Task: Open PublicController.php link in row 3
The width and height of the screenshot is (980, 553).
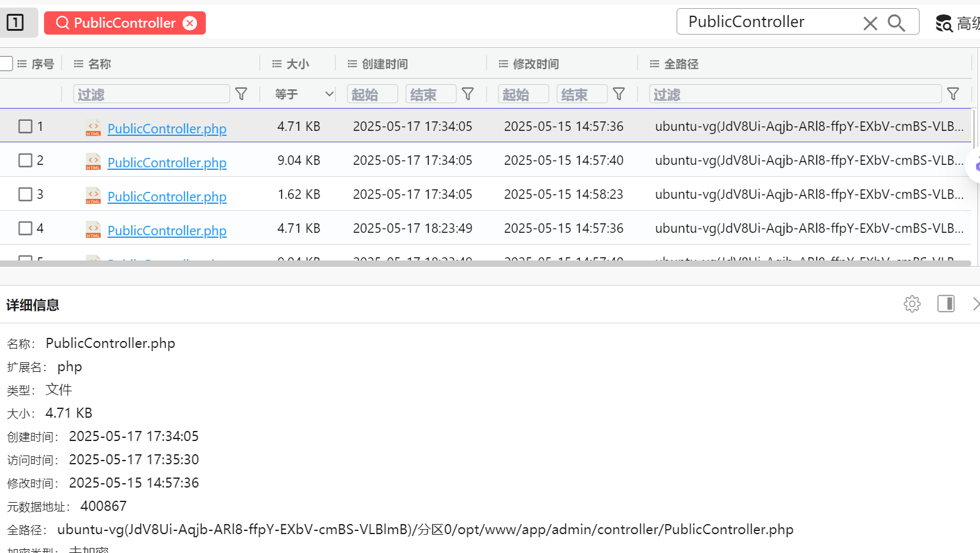Action: coord(167,196)
